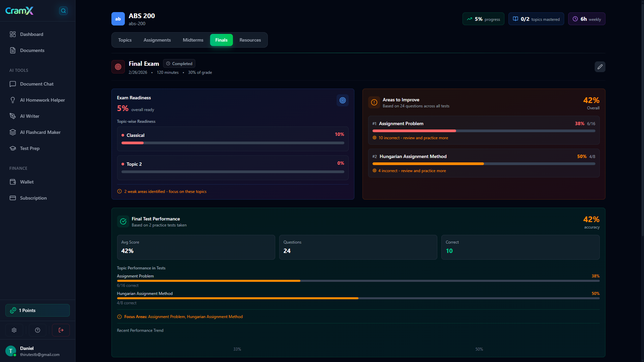Click the '6/16 correct' text
Image resolution: width=644 pixels, height=362 pixels.
pos(128,286)
